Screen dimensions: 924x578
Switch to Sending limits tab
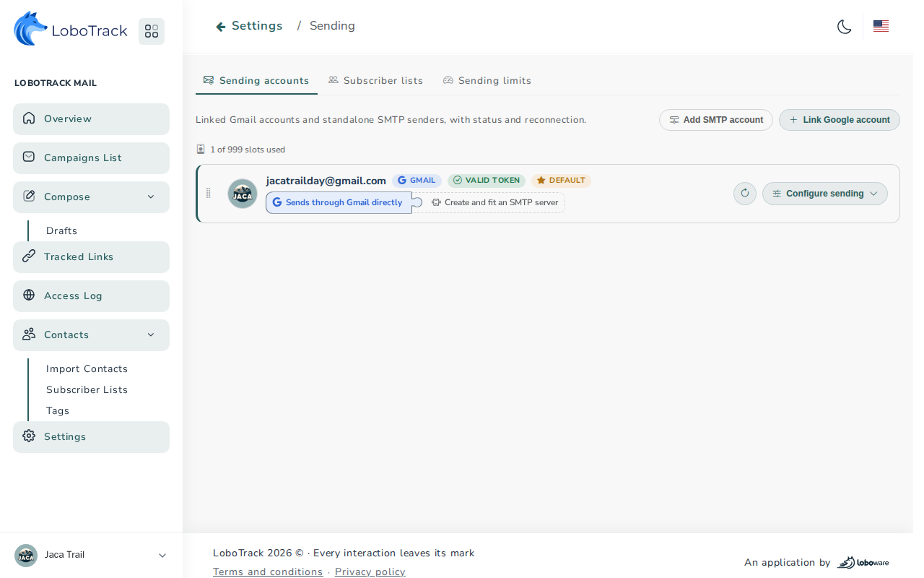click(487, 80)
